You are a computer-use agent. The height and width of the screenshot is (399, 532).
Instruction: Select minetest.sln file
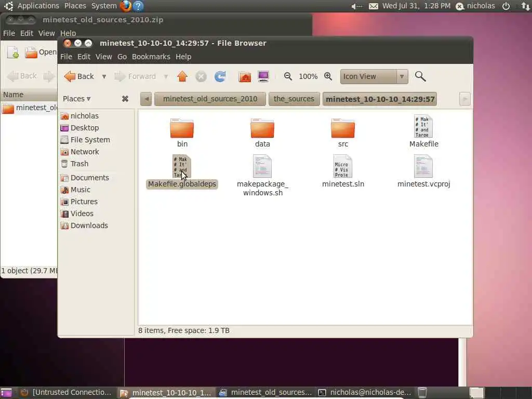click(343, 171)
